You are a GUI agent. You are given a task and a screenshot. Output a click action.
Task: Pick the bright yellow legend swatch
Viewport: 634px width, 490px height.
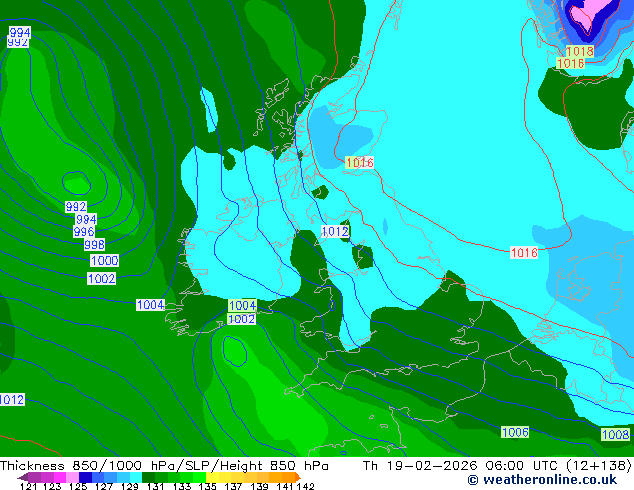click(x=212, y=477)
